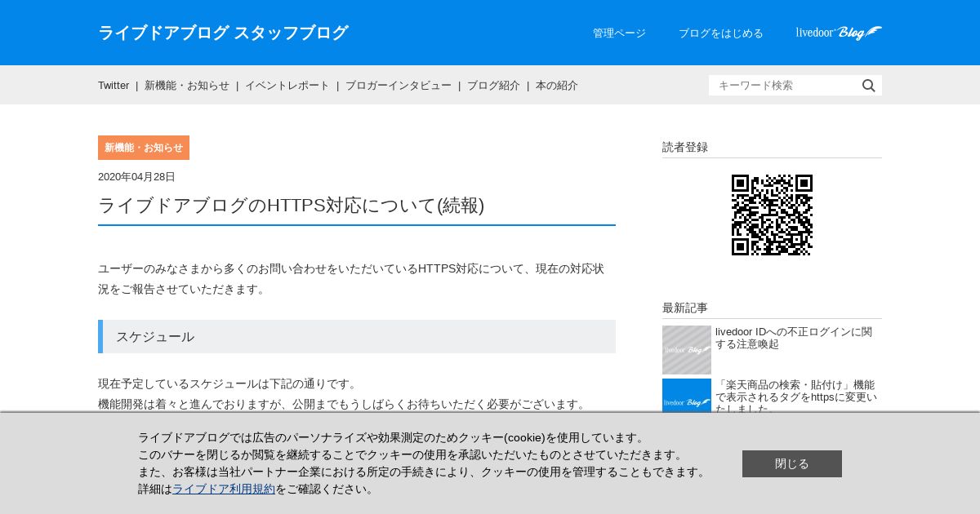Open livedoor IDへの不正ログインに関する注意喚起 article

[794, 338]
